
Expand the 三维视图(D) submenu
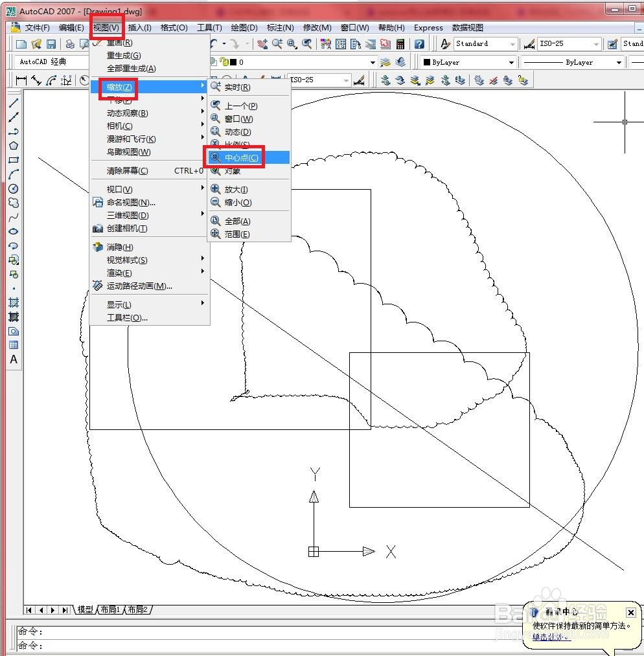click(150, 215)
